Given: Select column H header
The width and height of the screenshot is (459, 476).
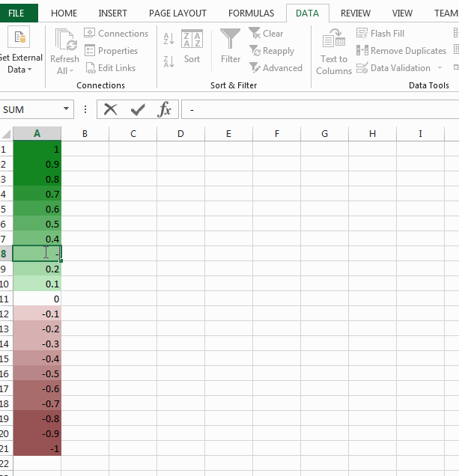Looking at the screenshot, I should click(372, 134).
